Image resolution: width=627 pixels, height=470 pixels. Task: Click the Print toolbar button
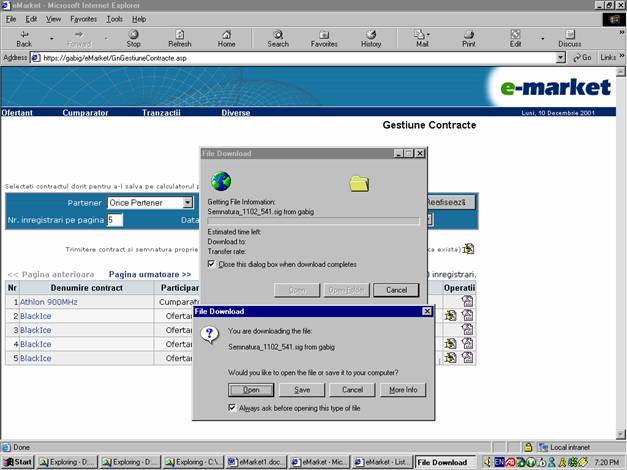(468, 38)
